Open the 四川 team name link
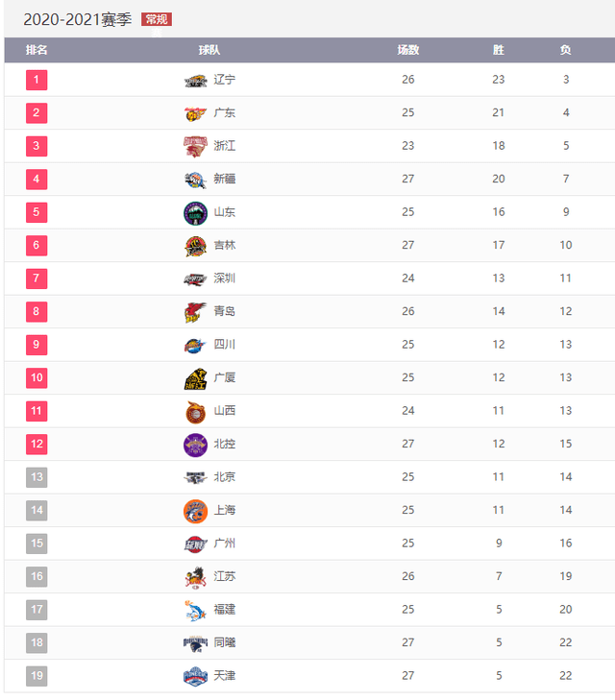615x700 pixels. (225, 345)
